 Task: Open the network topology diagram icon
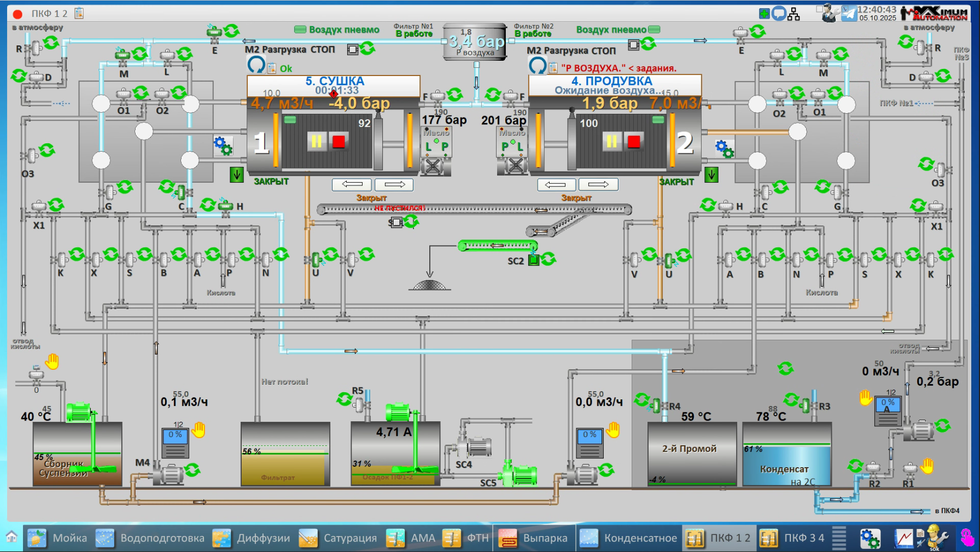click(x=794, y=14)
